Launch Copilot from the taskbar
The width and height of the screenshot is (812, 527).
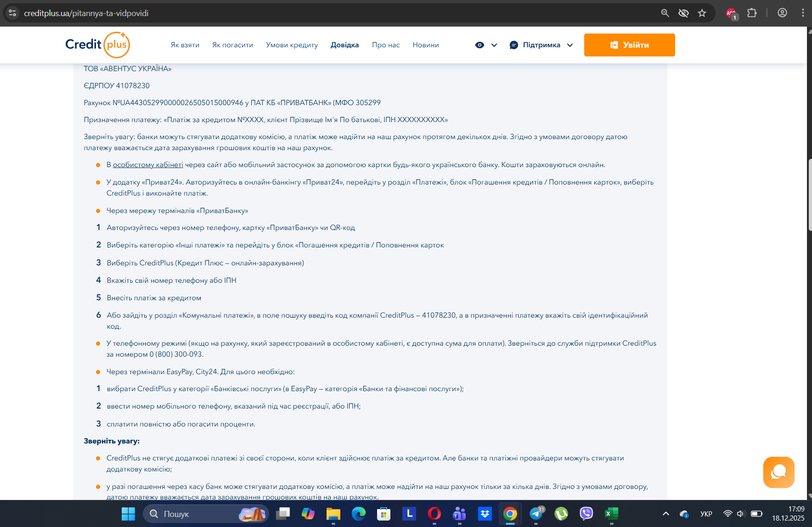pyautogui.click(x=308, y=514)
